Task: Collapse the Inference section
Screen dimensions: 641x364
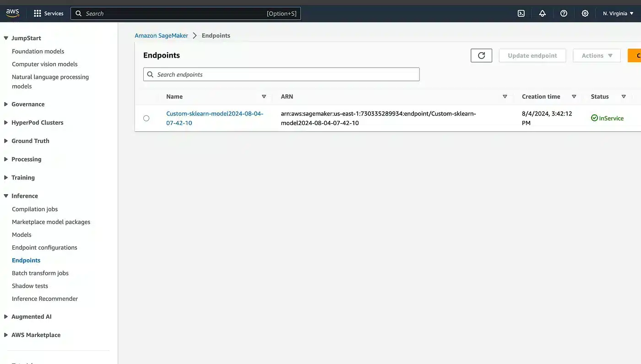Action: point(6,196)
